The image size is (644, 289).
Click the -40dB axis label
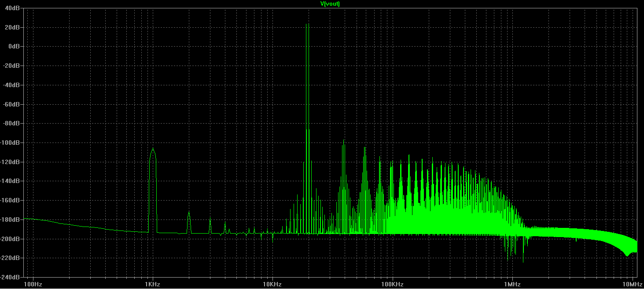[12, 85]
